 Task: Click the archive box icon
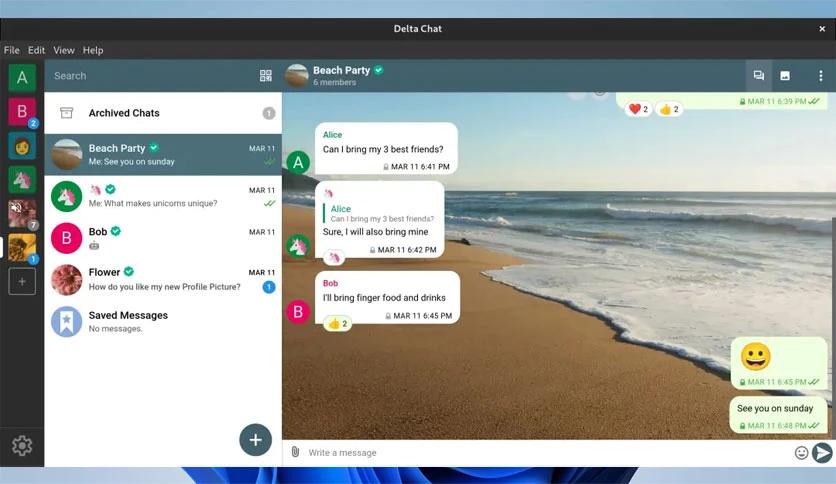(x=67, y=113)
